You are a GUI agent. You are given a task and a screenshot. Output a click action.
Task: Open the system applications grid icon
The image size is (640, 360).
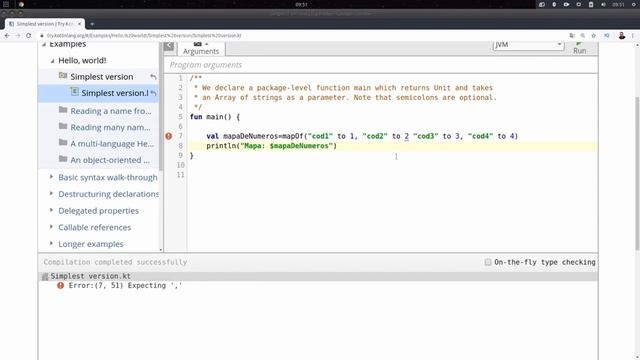point(6,4)
